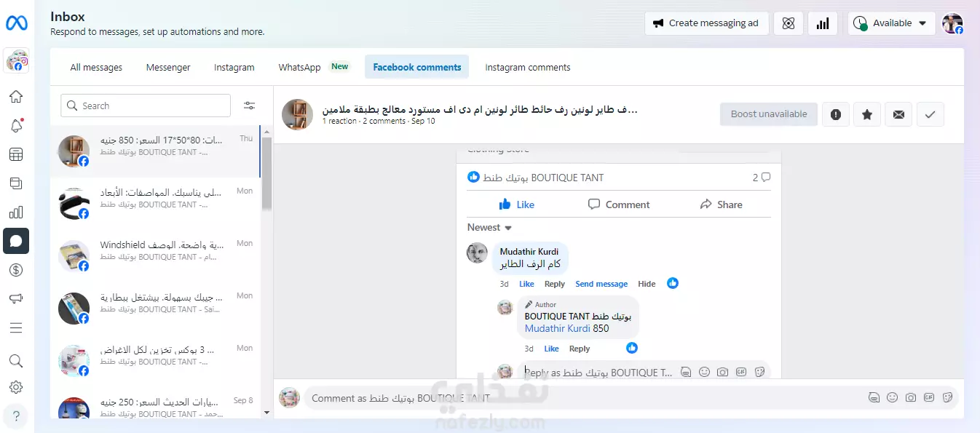Click Like under BOUTIQUE TANT's 850 reply
This screenshot has height=433, width=980.
pos(552,349)
